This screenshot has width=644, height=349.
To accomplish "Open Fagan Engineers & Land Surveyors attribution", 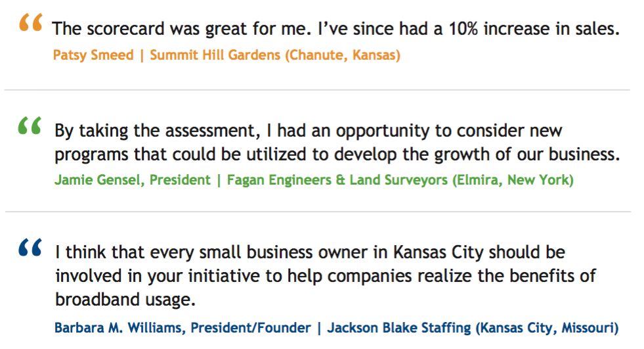I will (400, 180).
